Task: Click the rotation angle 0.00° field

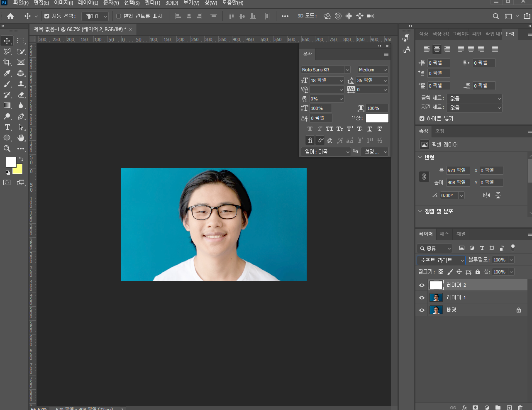Action: tap(449, 195)
